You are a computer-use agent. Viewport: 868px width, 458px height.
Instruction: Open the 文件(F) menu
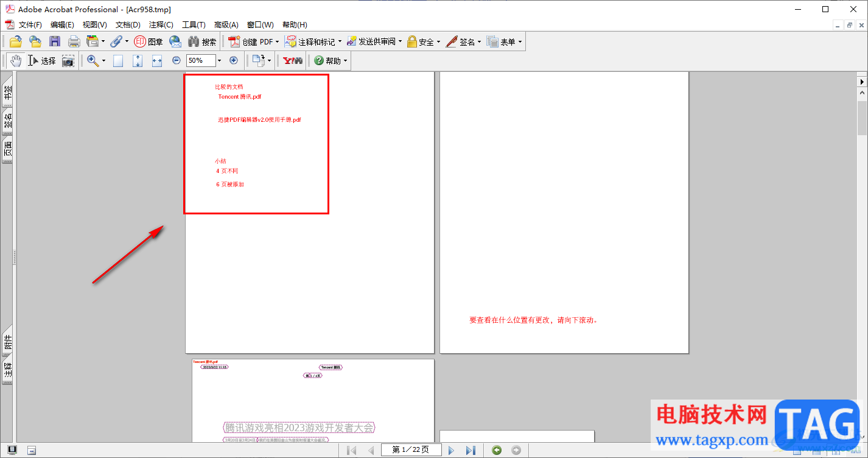tap(30, 25)
